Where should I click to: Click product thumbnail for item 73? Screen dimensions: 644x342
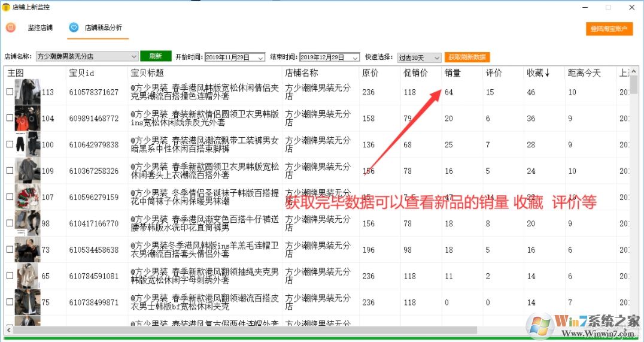pyautogui.click(x=28, y=250)
